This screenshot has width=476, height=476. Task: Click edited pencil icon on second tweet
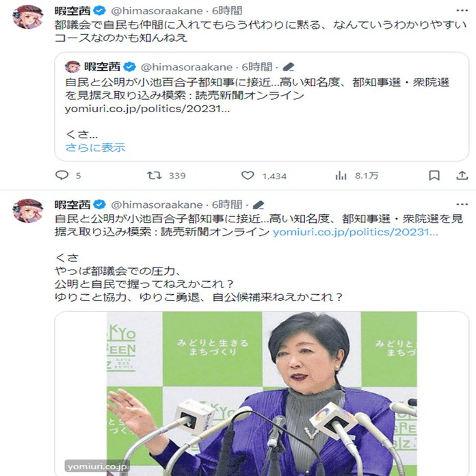point(259,205)
